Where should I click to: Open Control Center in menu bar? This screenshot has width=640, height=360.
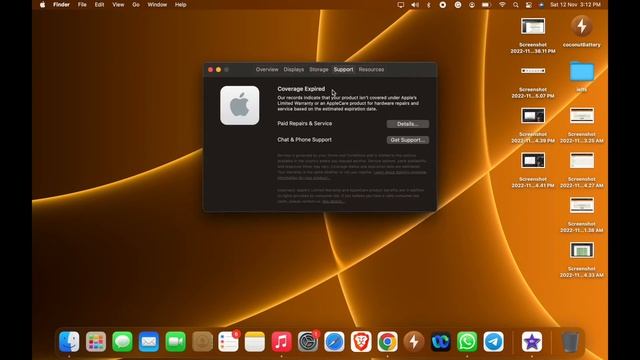click(x=529, y=5)
